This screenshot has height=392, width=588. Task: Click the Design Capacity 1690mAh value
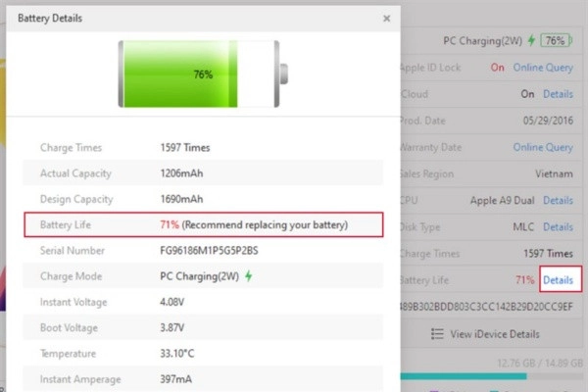(183, 199)
